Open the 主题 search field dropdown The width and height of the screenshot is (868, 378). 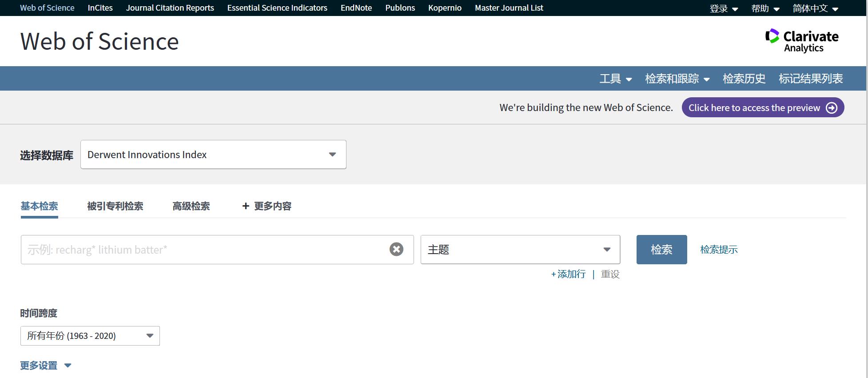(x=520, y=250)
